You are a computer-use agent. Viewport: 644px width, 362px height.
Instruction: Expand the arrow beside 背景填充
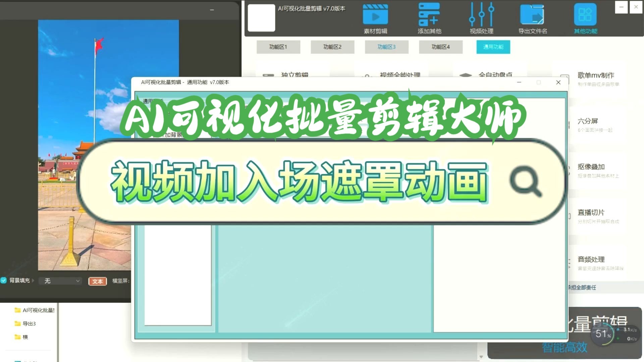pos(33,280)
